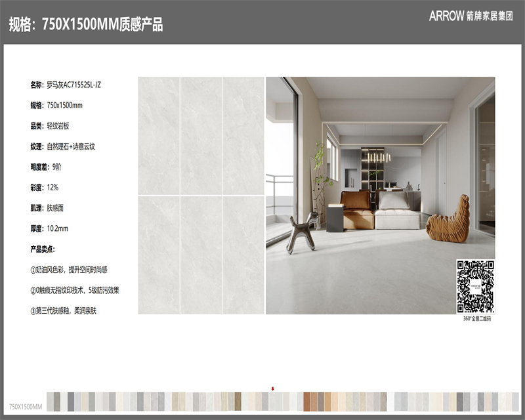This screenshot has height=420, width=525.
Task: Click the red arrow marker above swatches
Action: coord(273,388)
